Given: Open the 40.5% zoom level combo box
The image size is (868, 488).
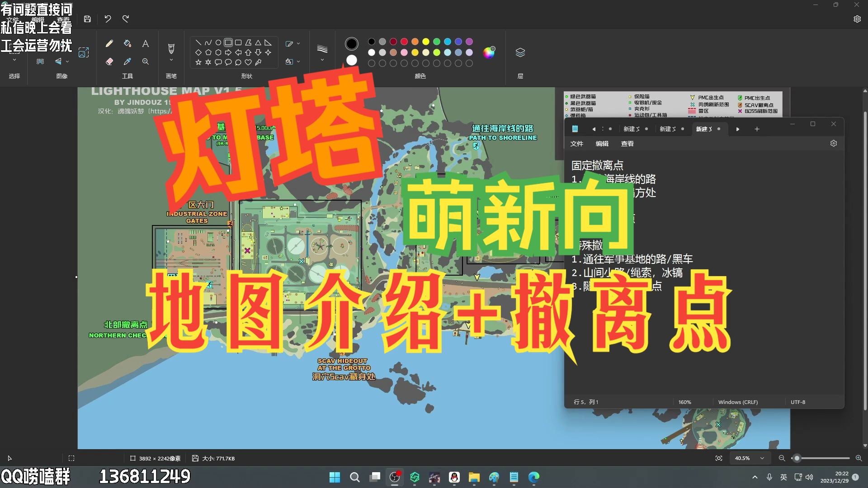Looking at the screenshot, I should [750, 458].
